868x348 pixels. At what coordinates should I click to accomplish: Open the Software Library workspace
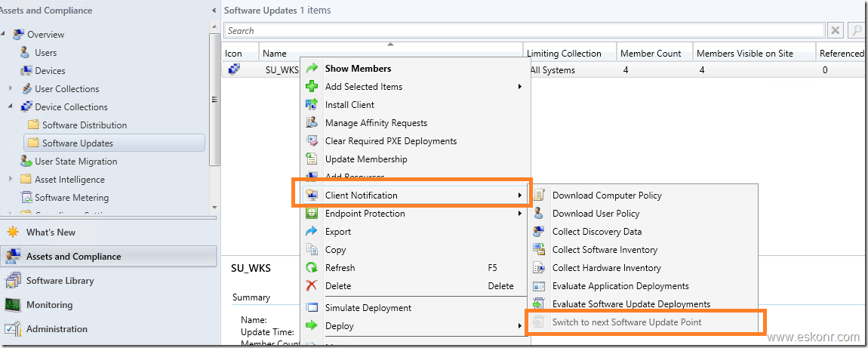[60, 281]
